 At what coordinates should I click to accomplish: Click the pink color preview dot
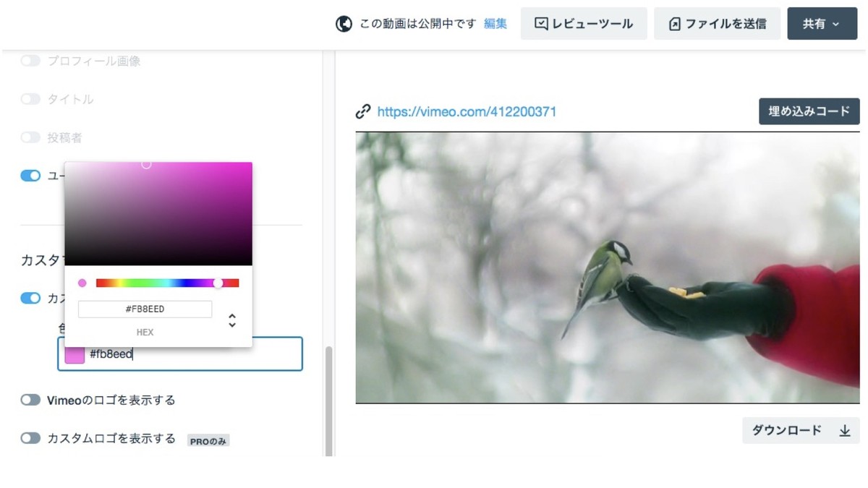pyautogui.click(x=82, y=283)
